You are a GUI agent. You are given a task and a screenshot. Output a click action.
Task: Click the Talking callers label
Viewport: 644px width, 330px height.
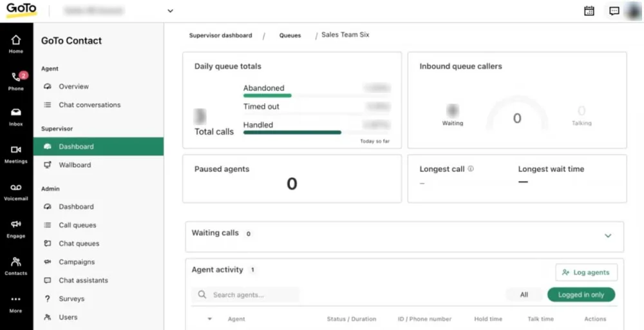tap(582, 123)
